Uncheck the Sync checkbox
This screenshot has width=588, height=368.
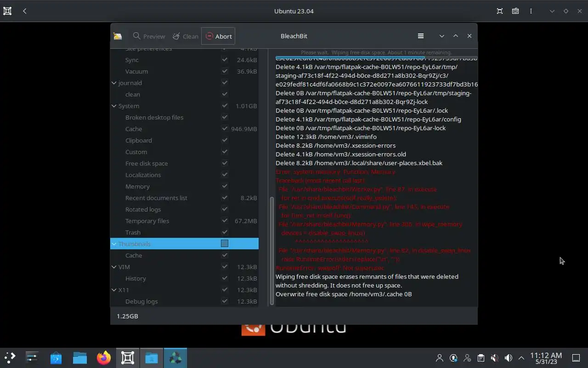[x=225, y=60]
